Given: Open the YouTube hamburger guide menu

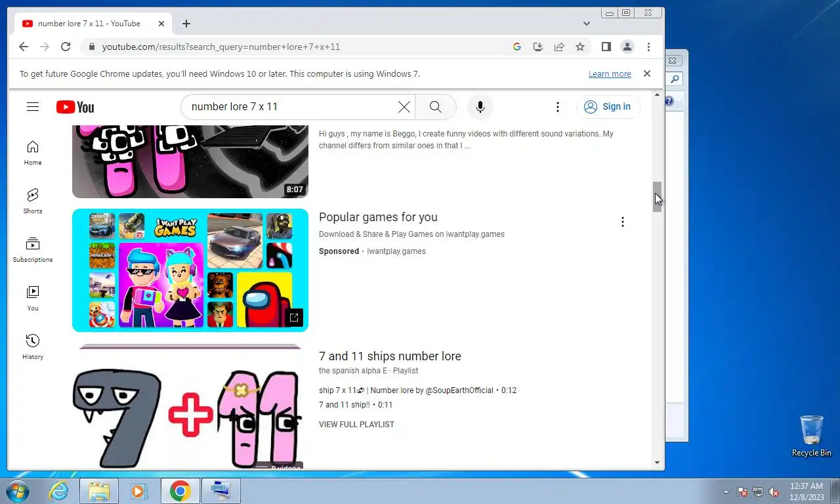Looking at the screenshot, I should pos(33,107).
